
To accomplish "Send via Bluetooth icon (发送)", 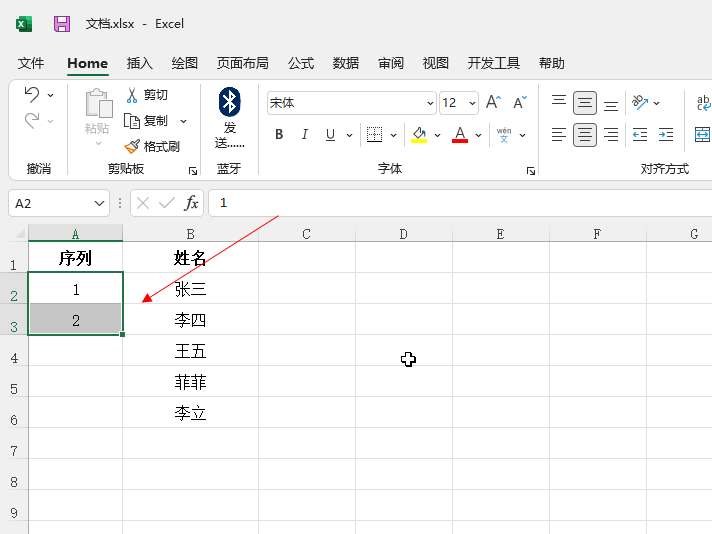I will pos(229,102).
